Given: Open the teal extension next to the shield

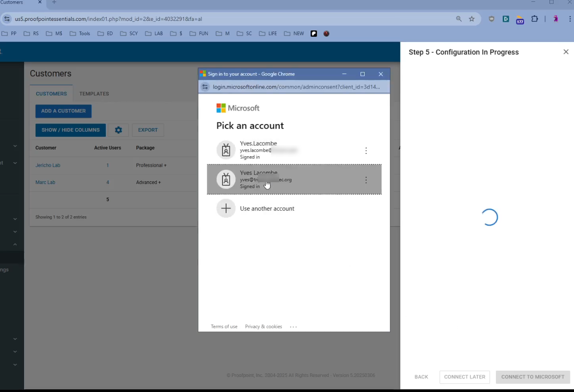Looking at the screenshot, I should point(505,19).
